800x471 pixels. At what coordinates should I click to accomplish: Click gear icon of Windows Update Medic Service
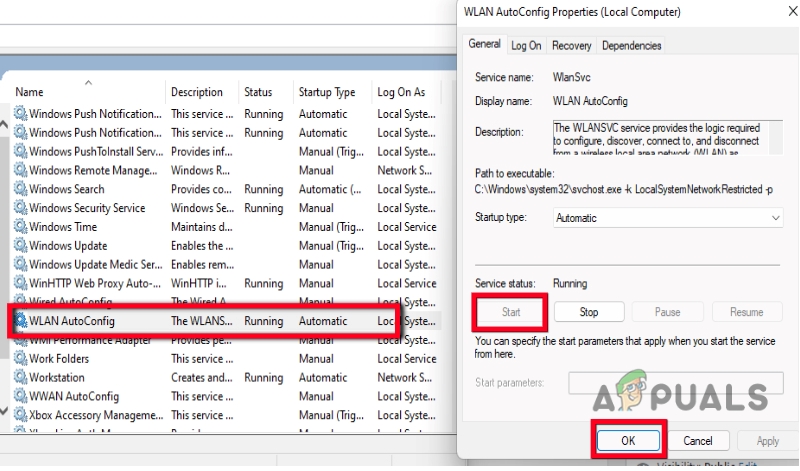[x=20, y=264]
